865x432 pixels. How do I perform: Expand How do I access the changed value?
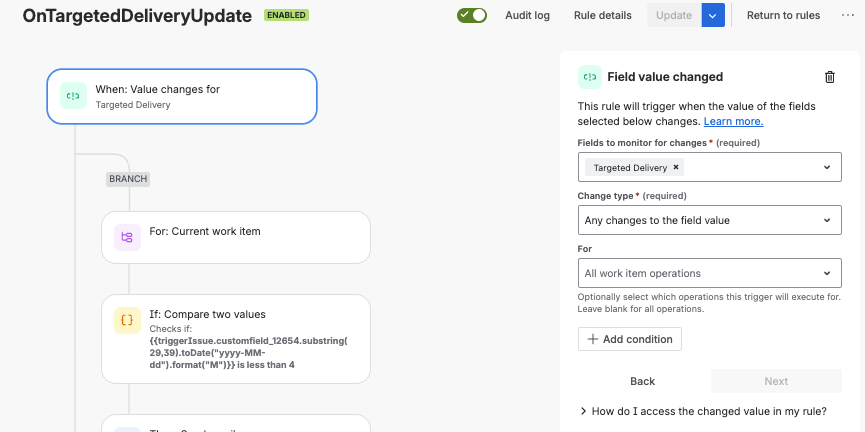point(703,411)
